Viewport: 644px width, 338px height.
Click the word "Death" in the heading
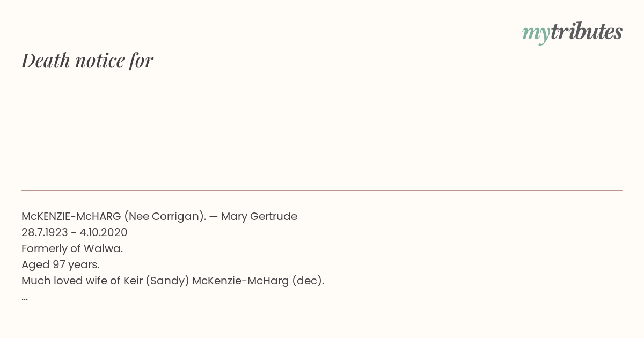(x=46, y=60)
